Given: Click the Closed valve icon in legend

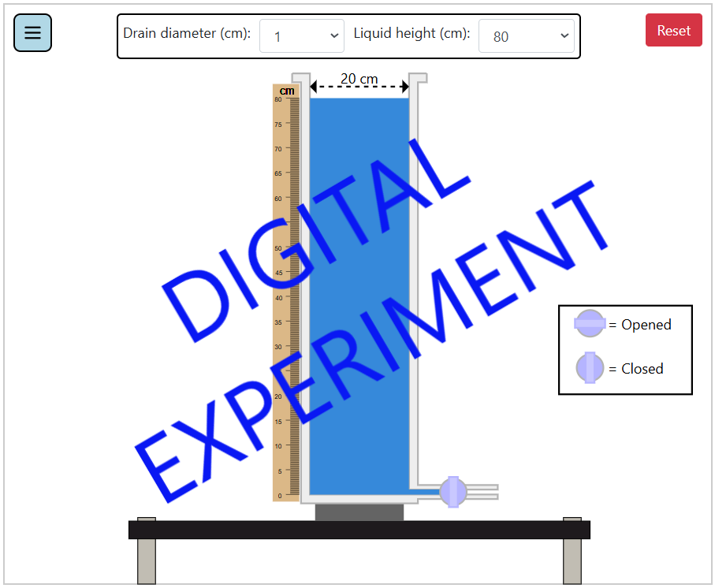Looking at the screenshot, I should tap(590, 368).
